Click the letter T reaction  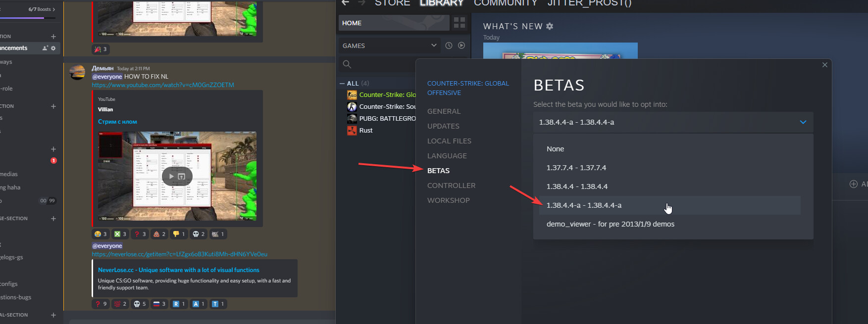coord(218,304)
